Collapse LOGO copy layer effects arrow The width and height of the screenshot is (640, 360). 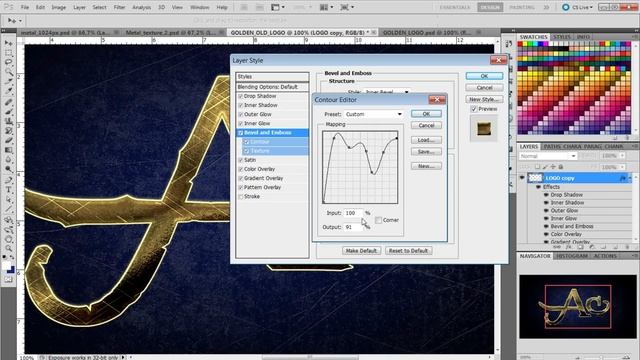pos(630,178)
